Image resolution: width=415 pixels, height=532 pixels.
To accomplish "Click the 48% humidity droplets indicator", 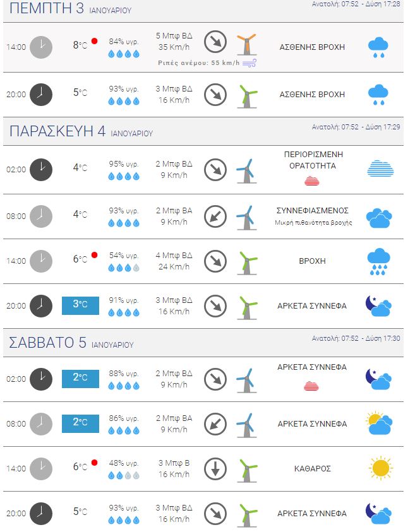I will (x=124, y=476).
